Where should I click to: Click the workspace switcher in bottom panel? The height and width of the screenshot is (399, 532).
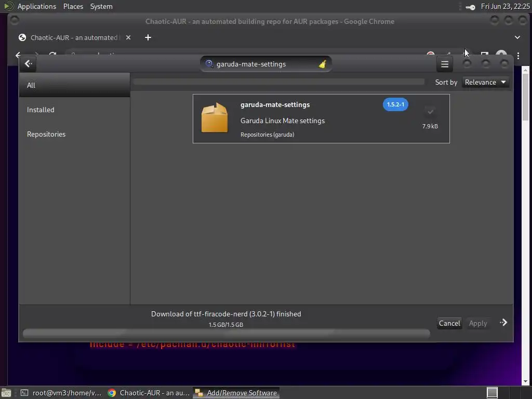[x=492, y=393]
